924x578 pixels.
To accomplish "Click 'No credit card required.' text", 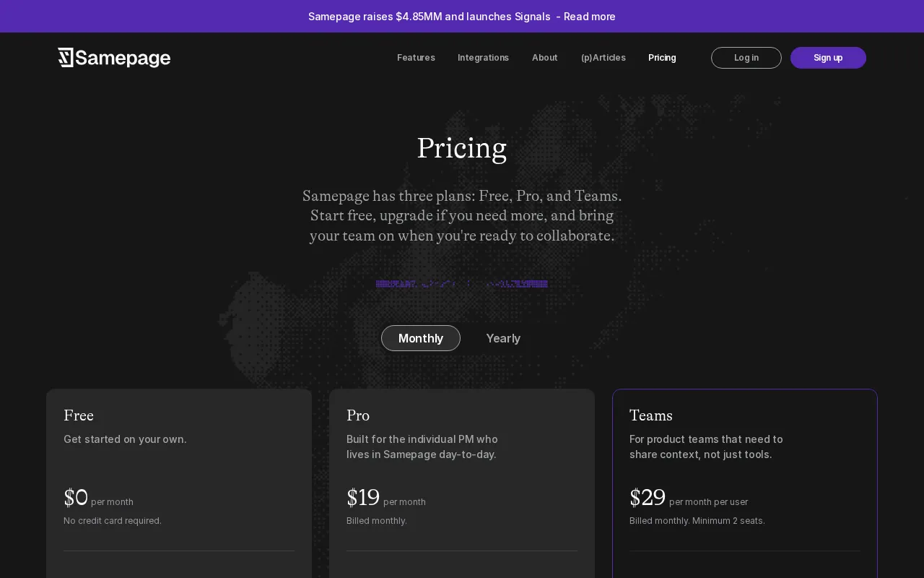I will [x=113, y=521].
